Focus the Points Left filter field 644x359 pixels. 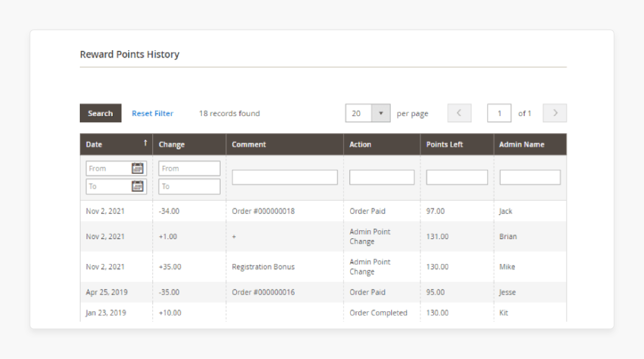[457, 177]
